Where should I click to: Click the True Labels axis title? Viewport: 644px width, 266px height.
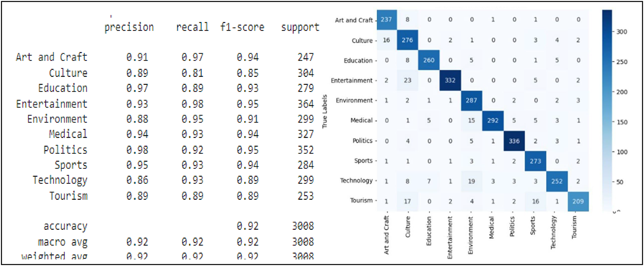click(325, 111)
